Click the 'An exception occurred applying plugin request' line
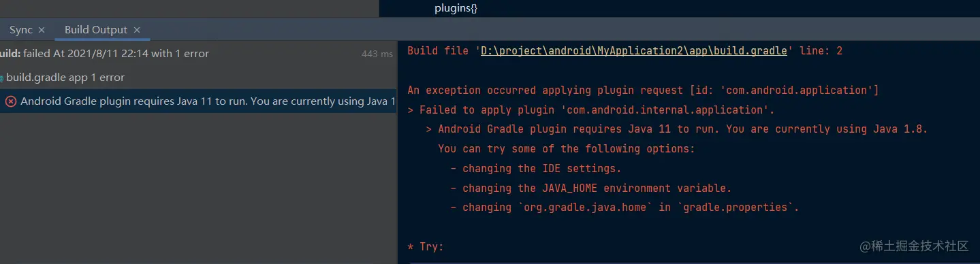Screen dimensions: 980x264 pos(643,90)
